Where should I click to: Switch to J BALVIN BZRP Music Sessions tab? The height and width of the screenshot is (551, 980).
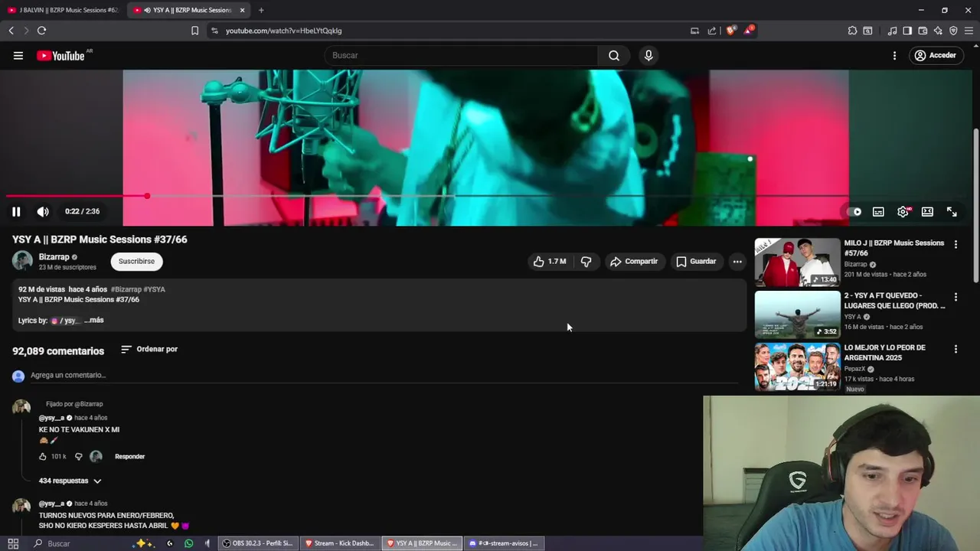pyautogui.click(x=63, y=10)
